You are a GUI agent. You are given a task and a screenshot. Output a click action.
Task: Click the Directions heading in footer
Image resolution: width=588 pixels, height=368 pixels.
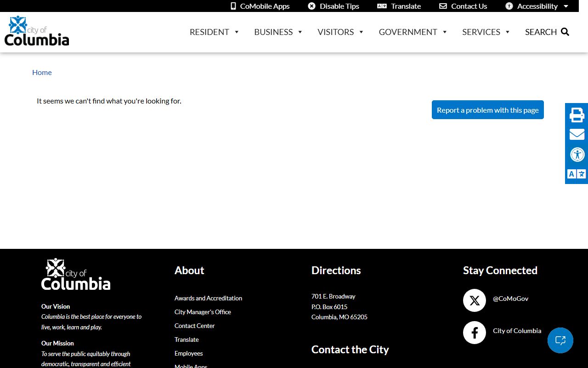(336, 270)
